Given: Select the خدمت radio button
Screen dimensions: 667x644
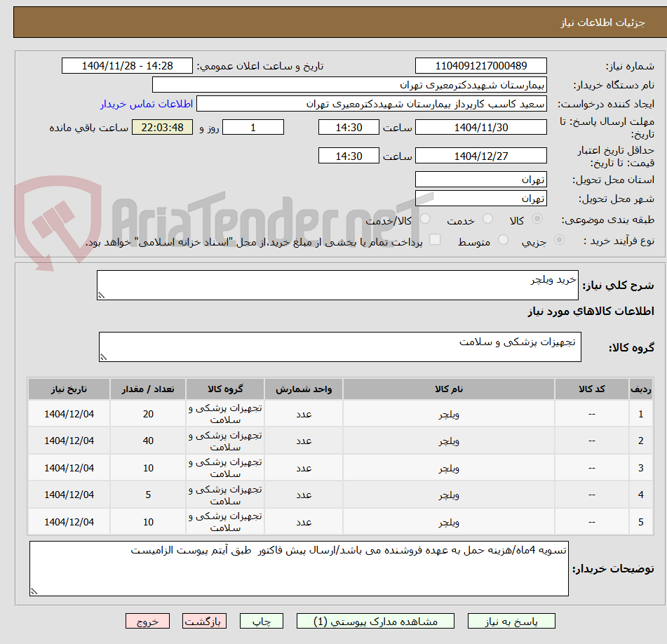Looking at the screenshot, I should 487,219.
